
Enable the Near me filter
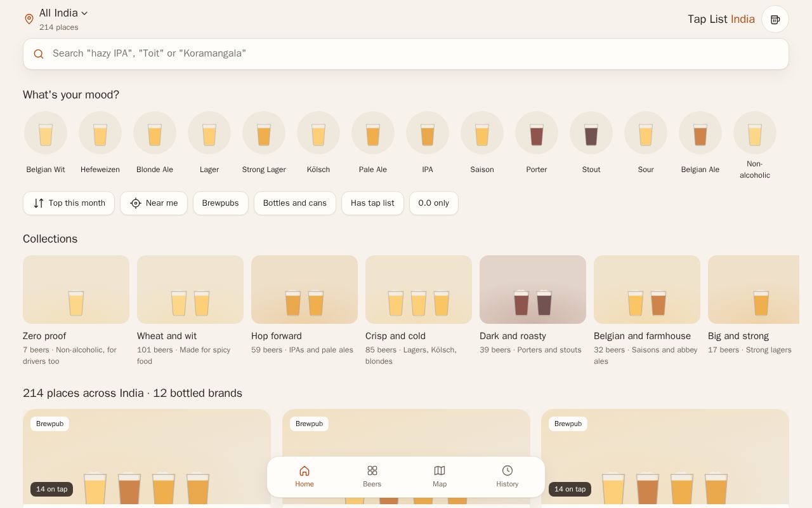154,203
